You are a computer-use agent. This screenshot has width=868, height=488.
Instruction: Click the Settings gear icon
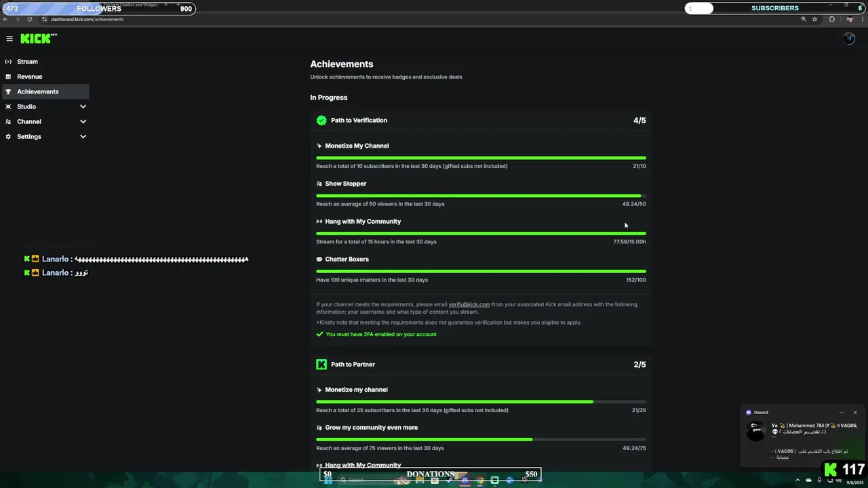click(8, 136)
